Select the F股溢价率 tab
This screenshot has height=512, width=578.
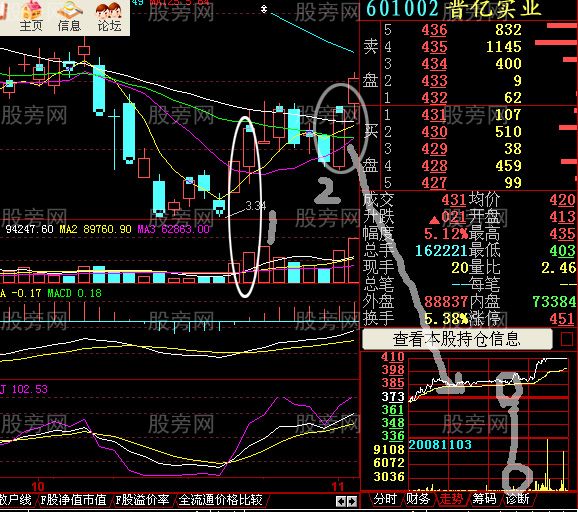tap(142, 500)
